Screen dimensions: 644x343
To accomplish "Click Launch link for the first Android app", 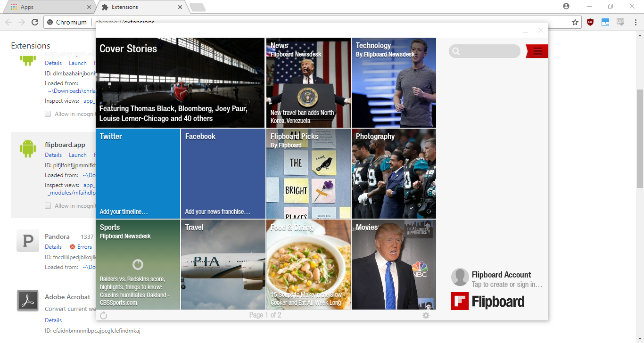I will (78, 63).
